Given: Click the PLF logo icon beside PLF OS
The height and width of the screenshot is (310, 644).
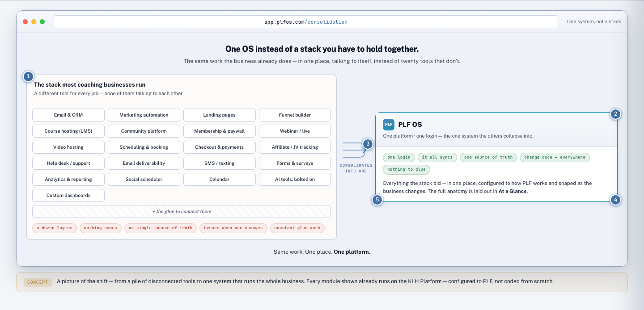Looking at the screenshot, I should tap(389, 125).
